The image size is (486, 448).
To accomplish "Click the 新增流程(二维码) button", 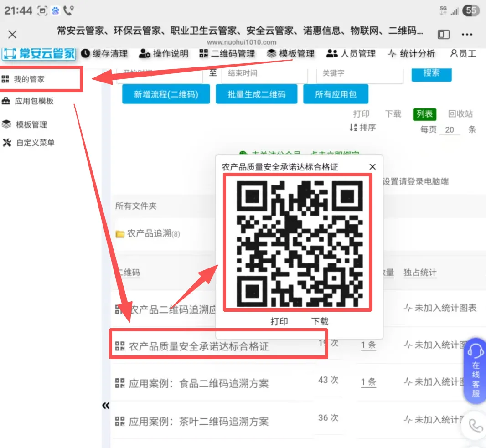I will (166, 94).
